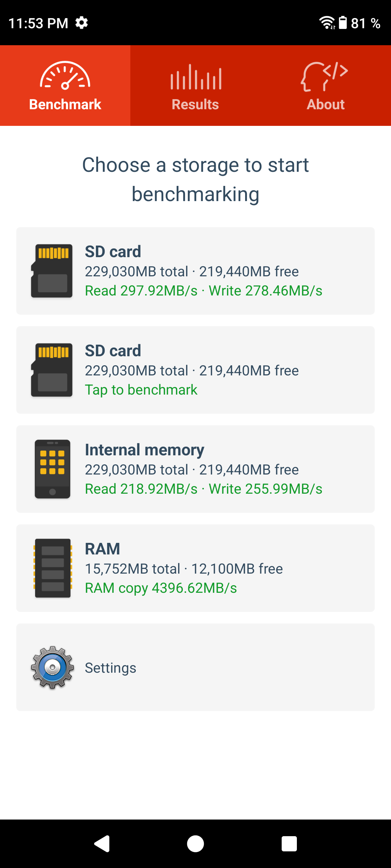Viewport: 391px width, 868px height.
Task: Open recent apps with square button
Action: 289,844
